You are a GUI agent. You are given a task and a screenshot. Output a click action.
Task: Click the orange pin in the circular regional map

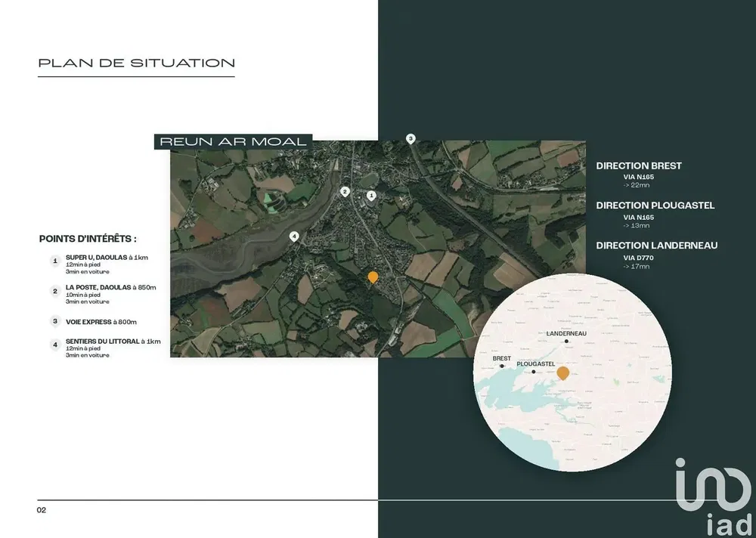(562, 372)
